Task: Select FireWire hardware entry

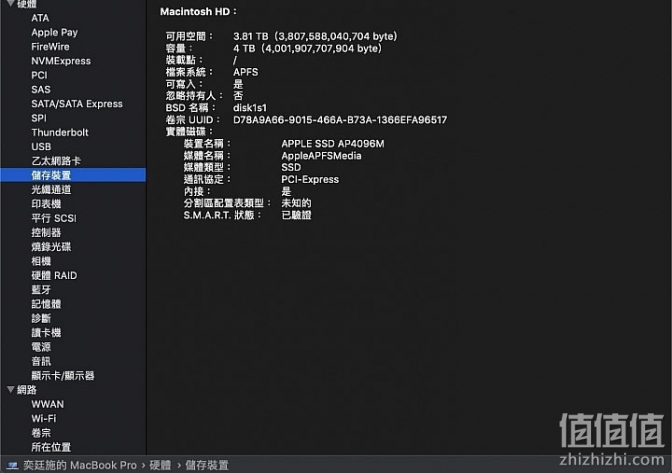Action: coord(50,47)
